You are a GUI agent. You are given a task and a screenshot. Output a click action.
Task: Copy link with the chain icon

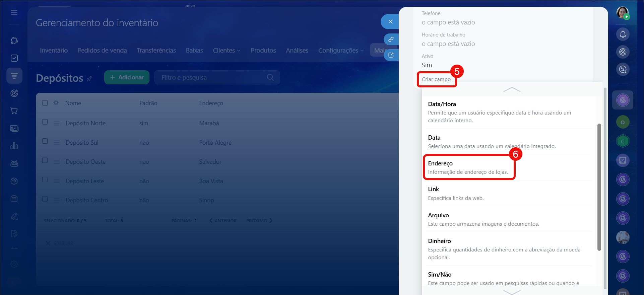pyautogui.click(x=391, y=40)
